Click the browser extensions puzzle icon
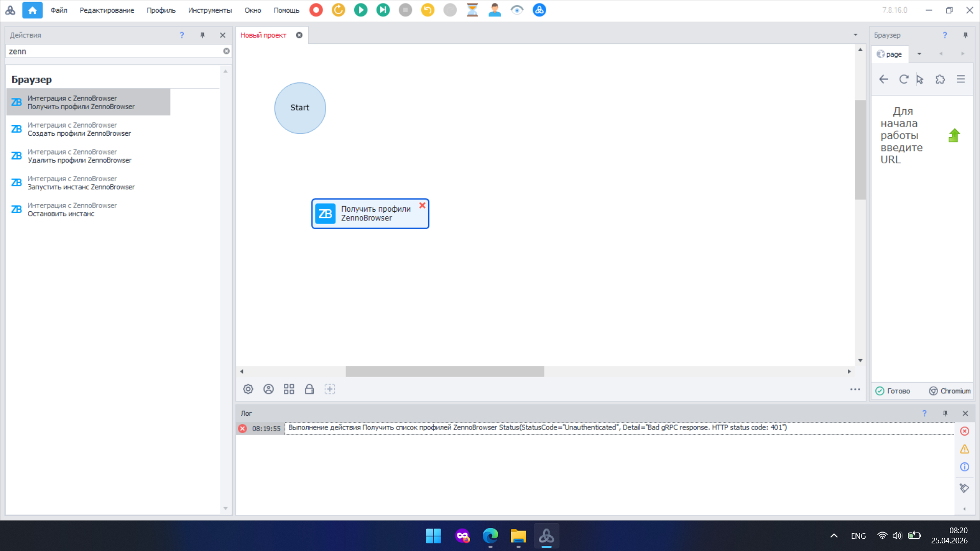The height and width of the screenshot is (551, 980). click(940, 79)
